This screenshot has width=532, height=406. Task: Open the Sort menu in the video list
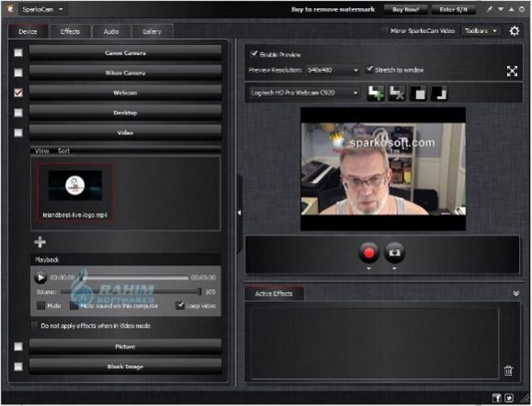click(x=63, y=151)
